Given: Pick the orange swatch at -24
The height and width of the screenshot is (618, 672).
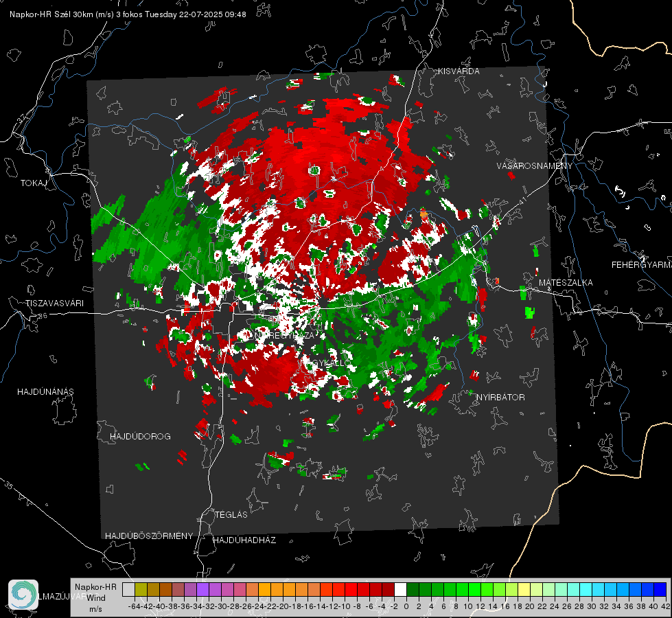Looking at the screenshot, I should [x=264, y=590].
